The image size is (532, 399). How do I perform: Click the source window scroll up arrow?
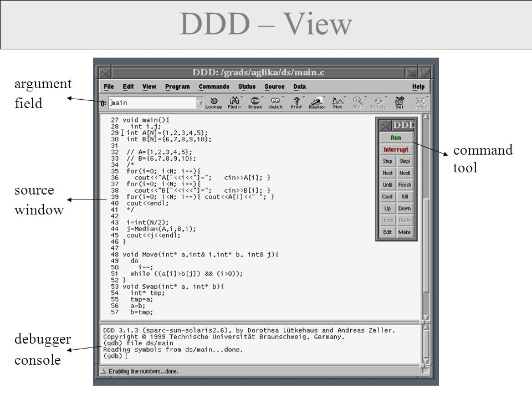[426, 117]
